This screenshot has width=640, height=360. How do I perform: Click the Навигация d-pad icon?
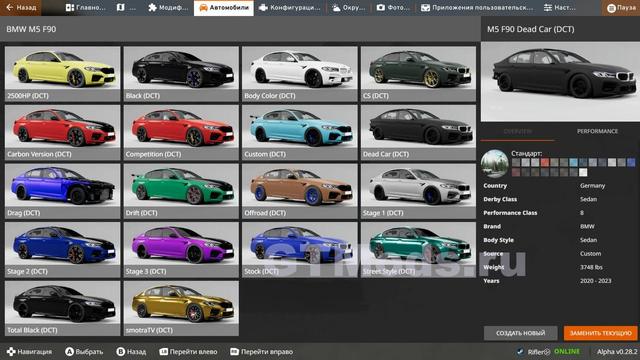[x=11, y=351]
